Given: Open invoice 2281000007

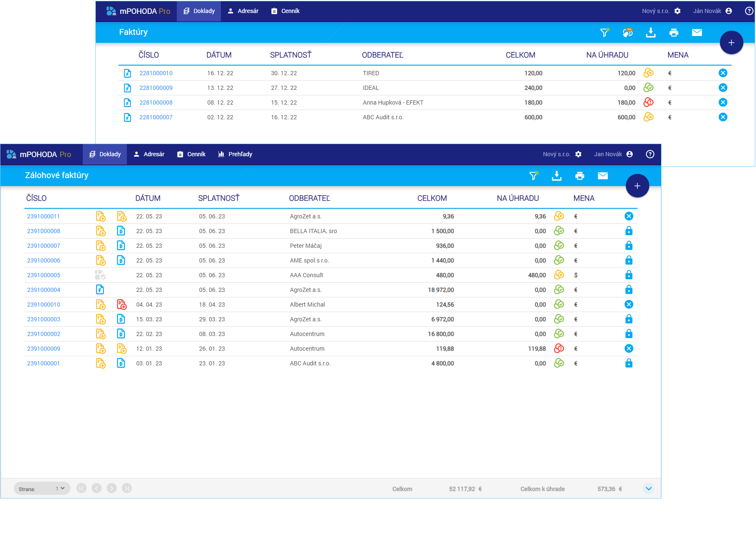Looking at the screenshot, I should 156,117.
